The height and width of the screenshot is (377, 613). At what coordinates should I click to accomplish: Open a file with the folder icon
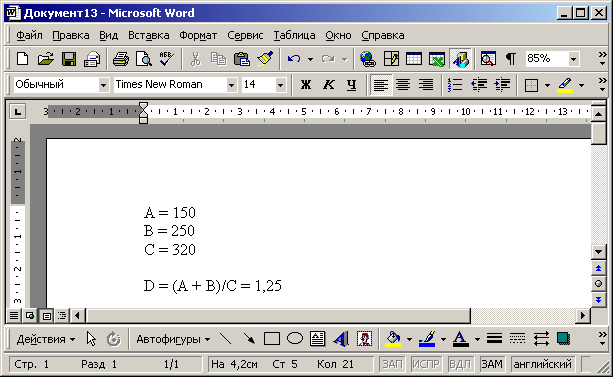45,59
